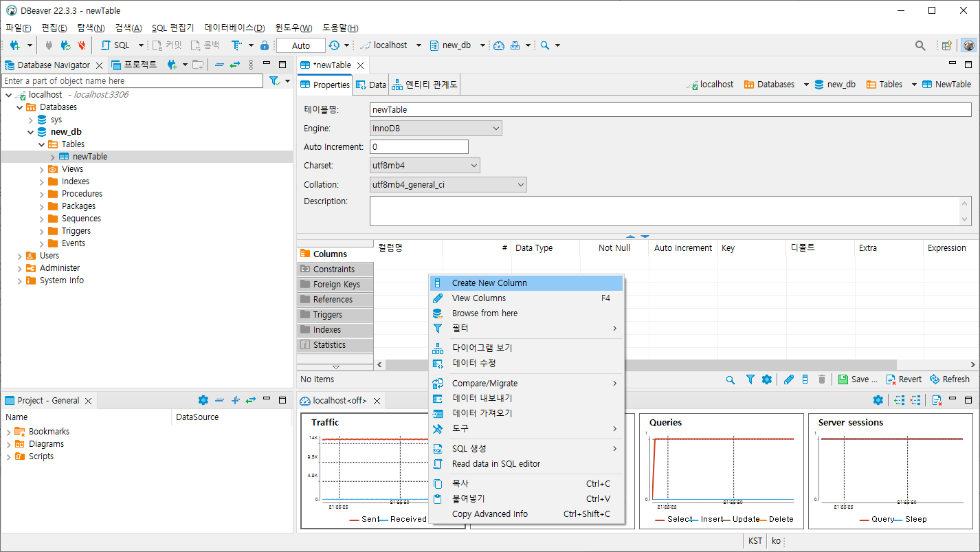Click the object name filter search field
The width and height of the screenshot is (980, 552).
pyautogui.click(x=132, y=81)
